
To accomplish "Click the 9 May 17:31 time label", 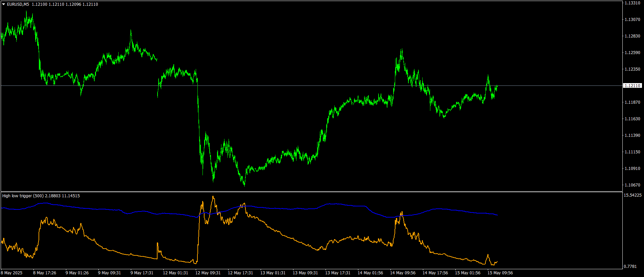I will coord(142,273).
